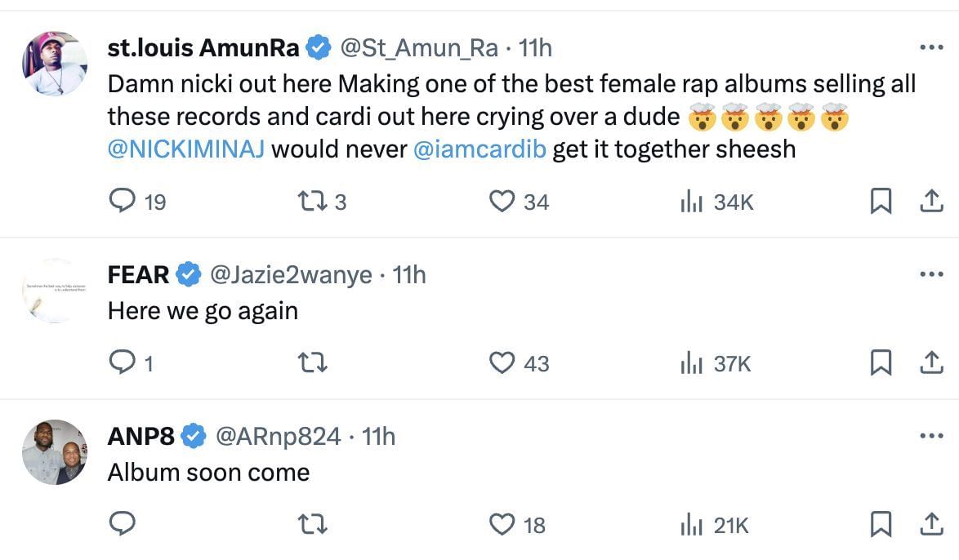The width and height of the screenshot is (959, 560).
Task: Bookmark ANP8's "Album soon come" tweet
Action: (880, 524)
